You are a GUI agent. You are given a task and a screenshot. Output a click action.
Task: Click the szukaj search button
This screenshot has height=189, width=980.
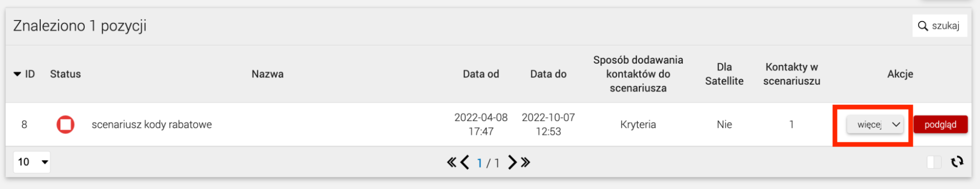pyautogui.click(x=939, y=26)
